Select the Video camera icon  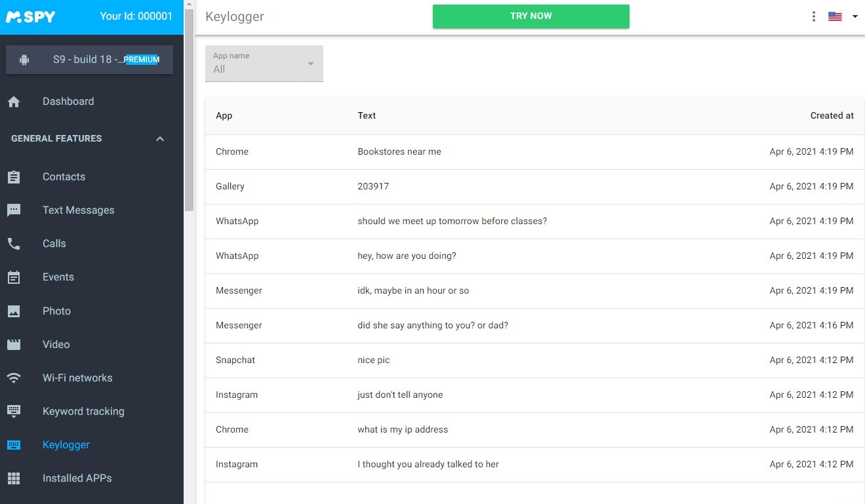(14, 344)
